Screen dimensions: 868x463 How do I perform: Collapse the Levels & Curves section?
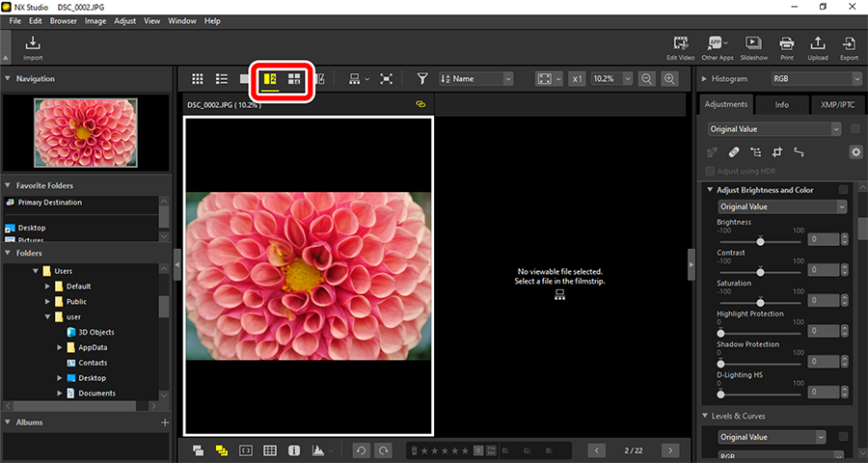click(705, 416)
